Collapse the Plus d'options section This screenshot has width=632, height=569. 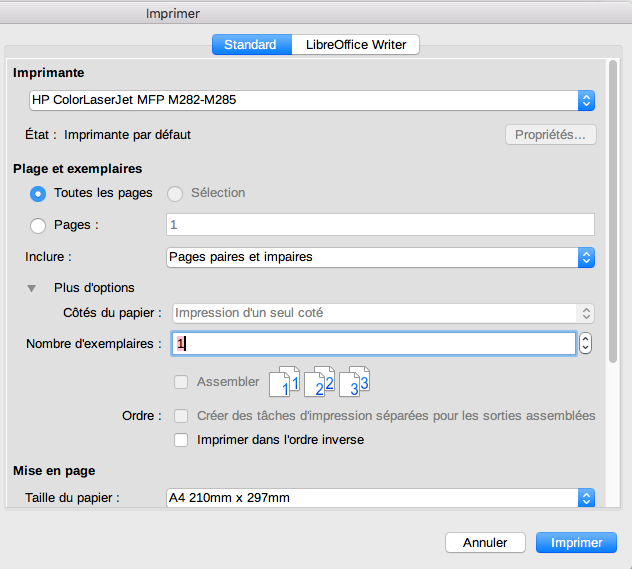[32, 288]
